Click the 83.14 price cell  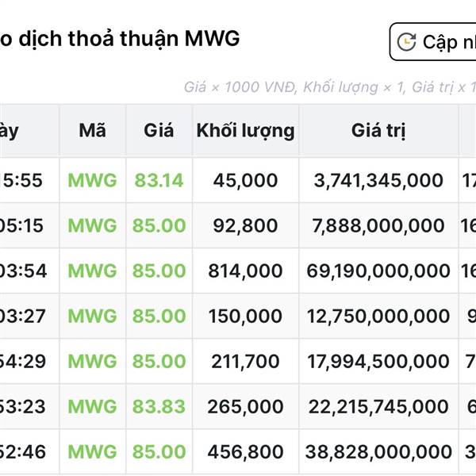click(x=159, y=180)
